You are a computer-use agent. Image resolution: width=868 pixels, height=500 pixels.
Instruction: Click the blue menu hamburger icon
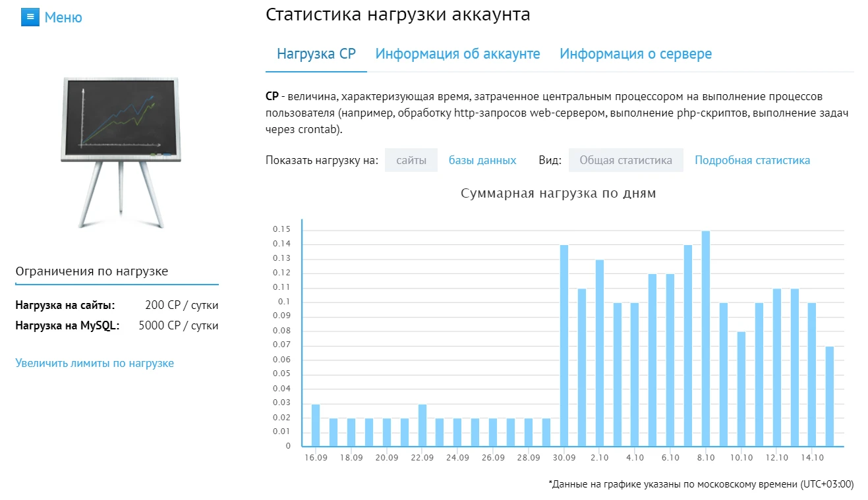coord(29,17)
